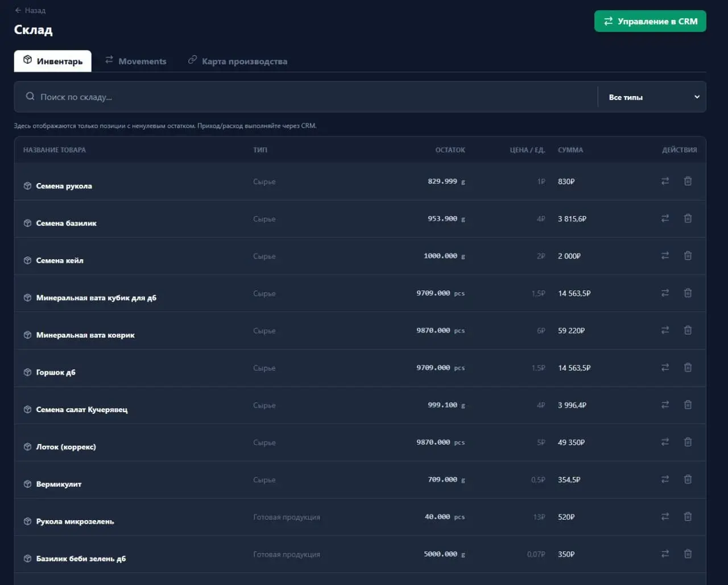
Task: Click the 49 350₽ sum value
Action: [571, 442]
